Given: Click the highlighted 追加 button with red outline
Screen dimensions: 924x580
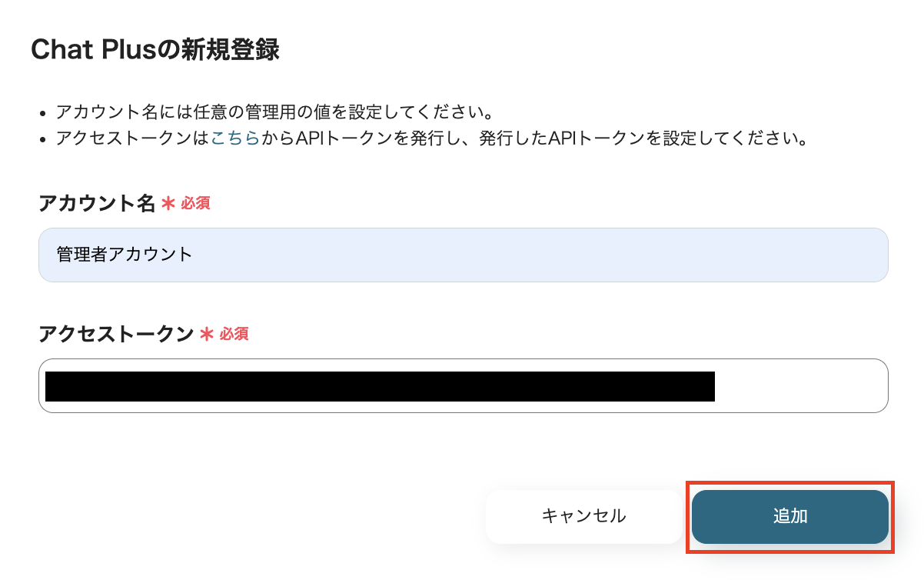Looking at the screenshot, I should click(789, 516).
